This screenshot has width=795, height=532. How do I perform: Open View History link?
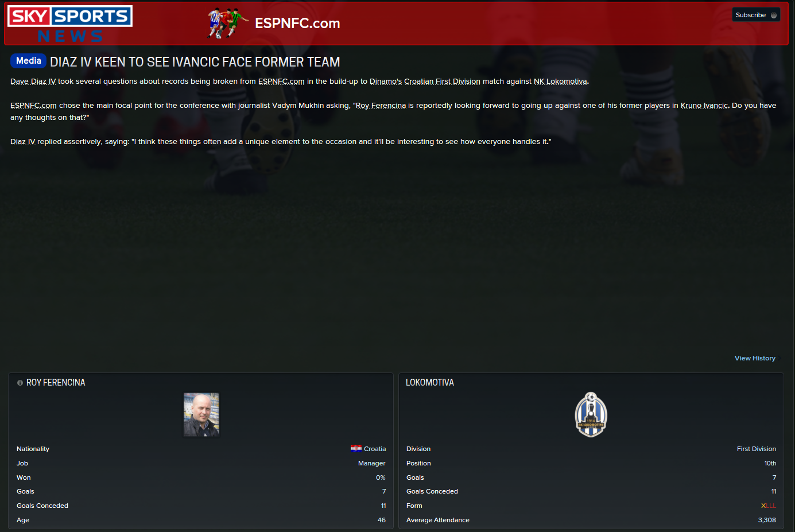[755, 358]
